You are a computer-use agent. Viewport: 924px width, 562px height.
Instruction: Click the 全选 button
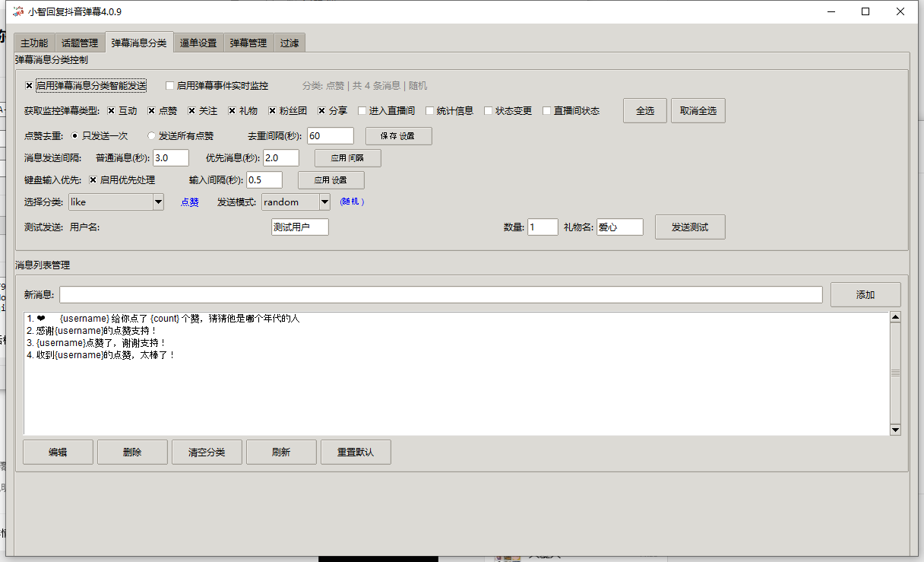pos(644,110)
